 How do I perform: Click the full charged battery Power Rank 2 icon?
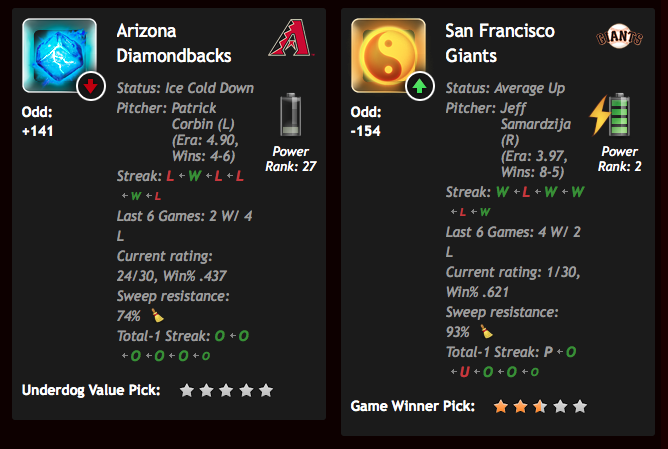(610, 115)
